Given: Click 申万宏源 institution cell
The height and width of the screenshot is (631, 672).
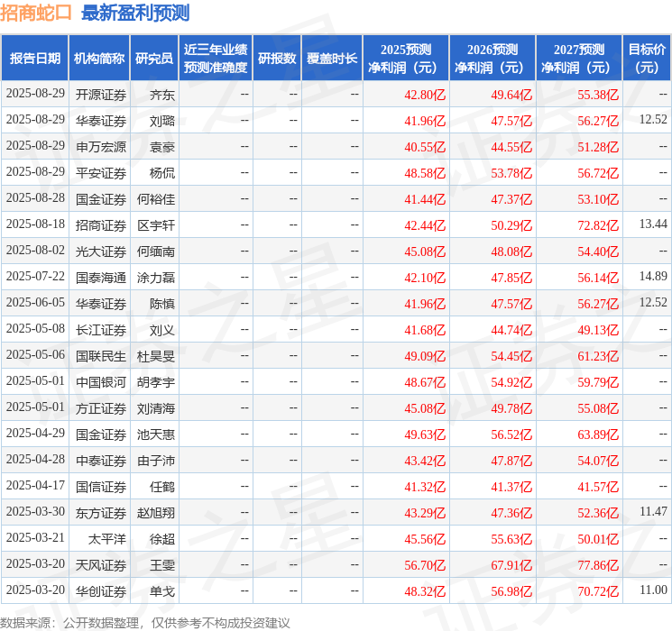Looking at the screenshot, I should pyautogui.click(x=101, y=147).
